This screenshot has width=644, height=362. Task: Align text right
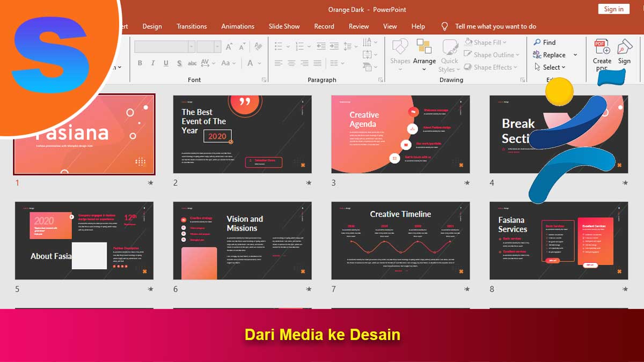coord(304,63)
